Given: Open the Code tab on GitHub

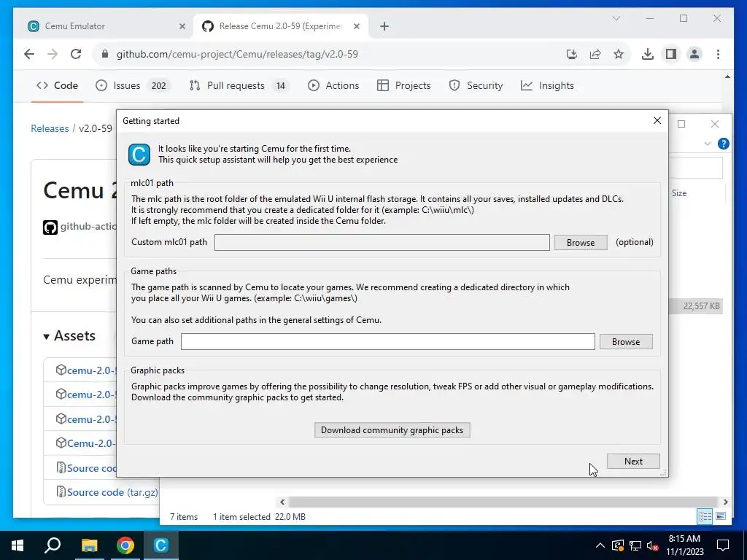Looking at the screenshot, I should click(57, 86).
